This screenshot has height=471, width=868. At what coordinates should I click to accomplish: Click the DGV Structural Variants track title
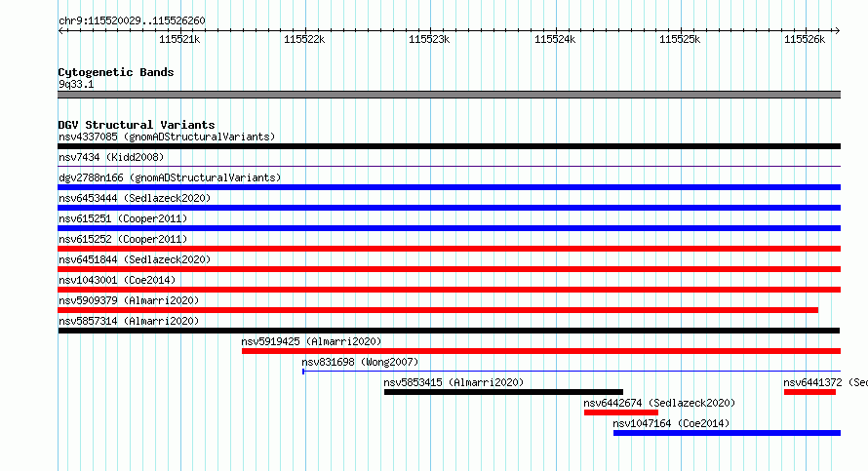[137, 125]
